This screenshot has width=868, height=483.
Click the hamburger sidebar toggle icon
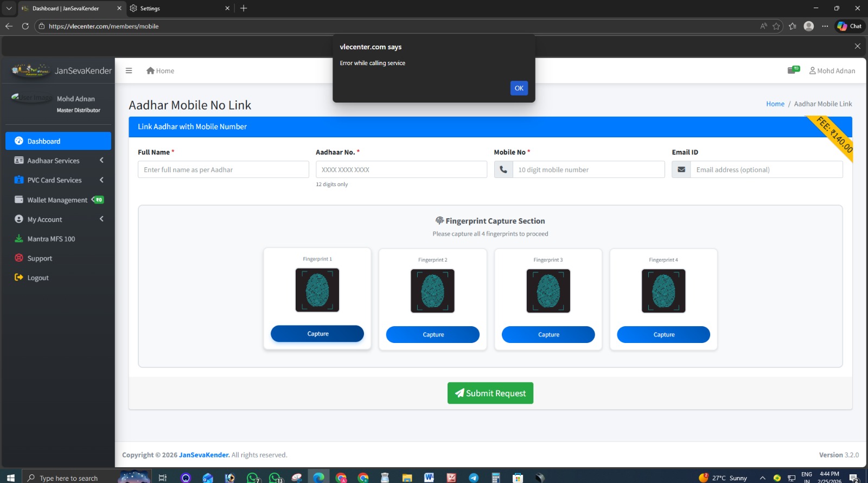point(129,71)
